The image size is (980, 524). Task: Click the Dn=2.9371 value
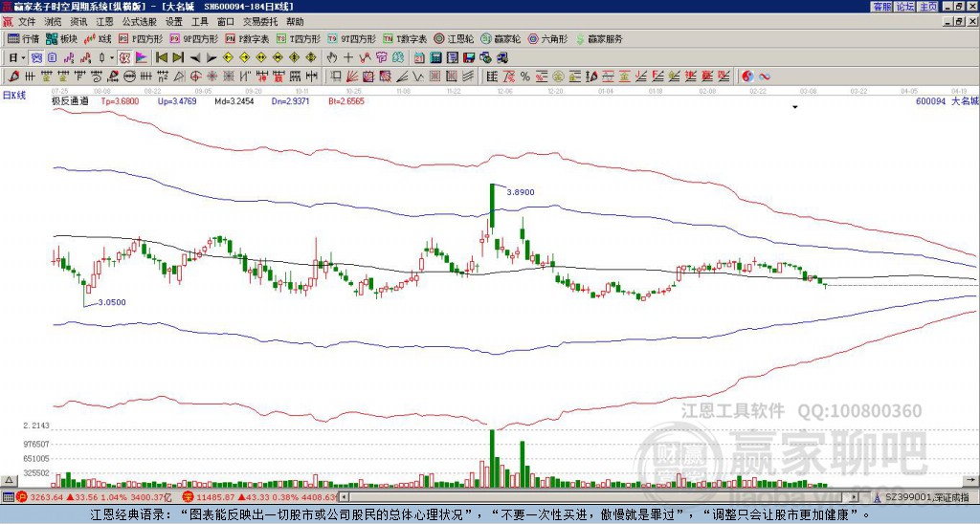click(x=291, y=101)
